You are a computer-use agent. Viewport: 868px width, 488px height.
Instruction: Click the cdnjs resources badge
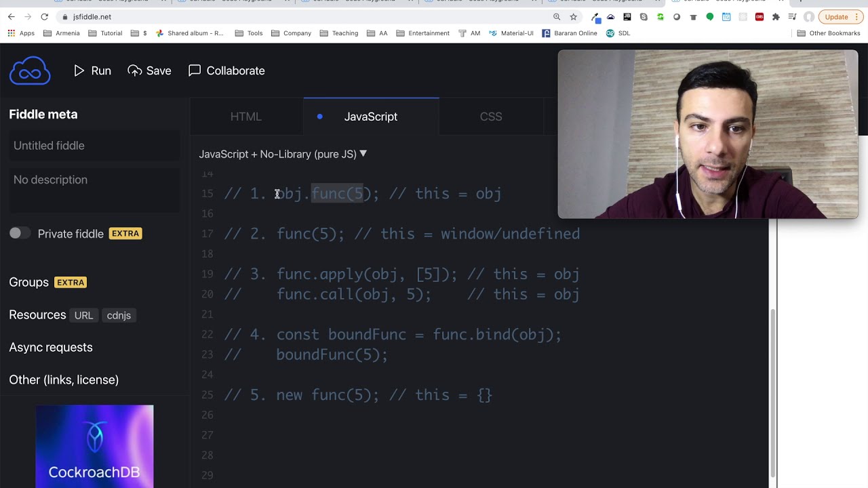[x=119, y=315]
